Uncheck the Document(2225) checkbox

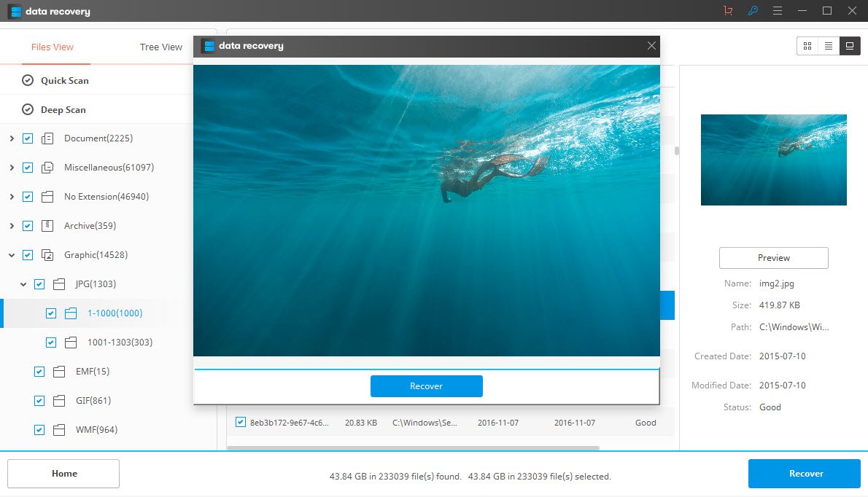coord(27,138)
